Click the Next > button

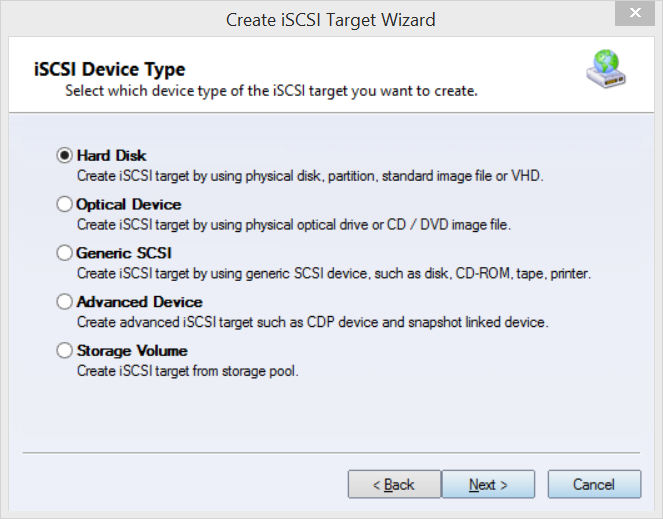coord(488,484)
